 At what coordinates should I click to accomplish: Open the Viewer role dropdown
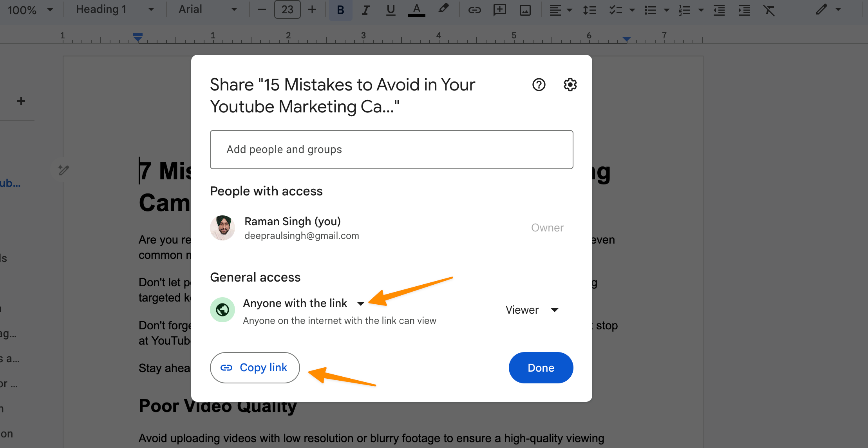pyautogui.click(x=532, y=310)
